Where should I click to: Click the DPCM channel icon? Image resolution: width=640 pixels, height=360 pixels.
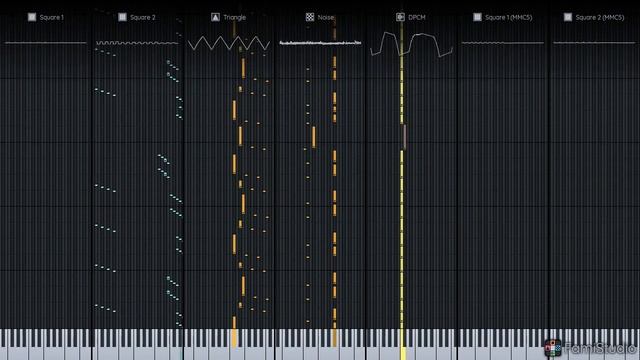click(400, 17)
